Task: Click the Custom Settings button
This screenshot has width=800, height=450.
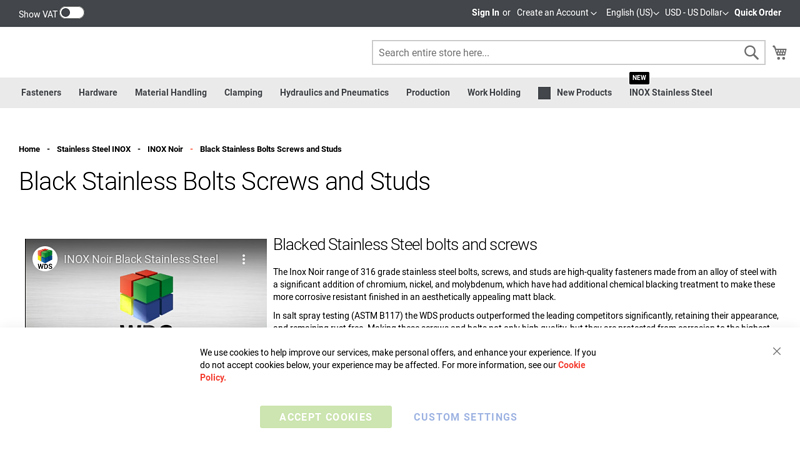Action: (x=465, y=417)
